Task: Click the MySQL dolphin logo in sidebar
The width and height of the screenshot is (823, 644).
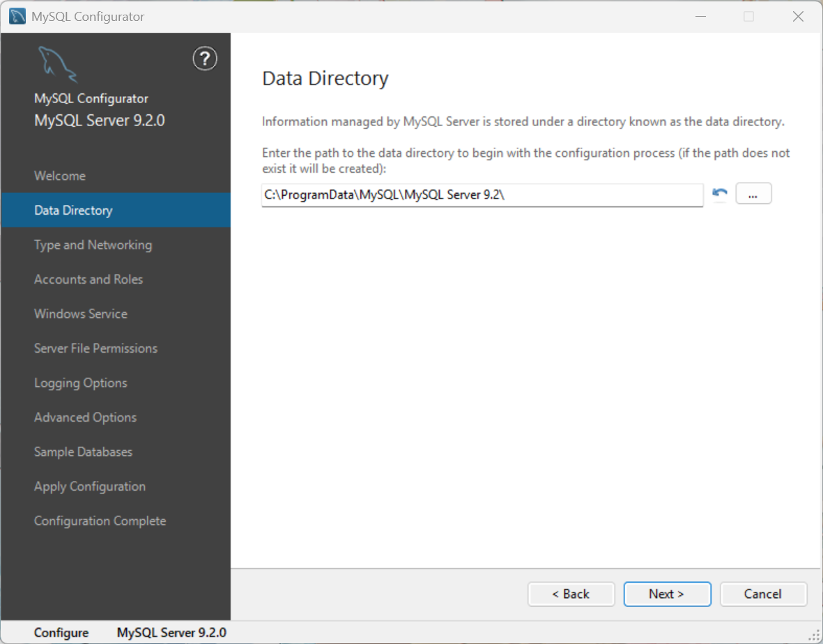Action: tap(58, 65)
